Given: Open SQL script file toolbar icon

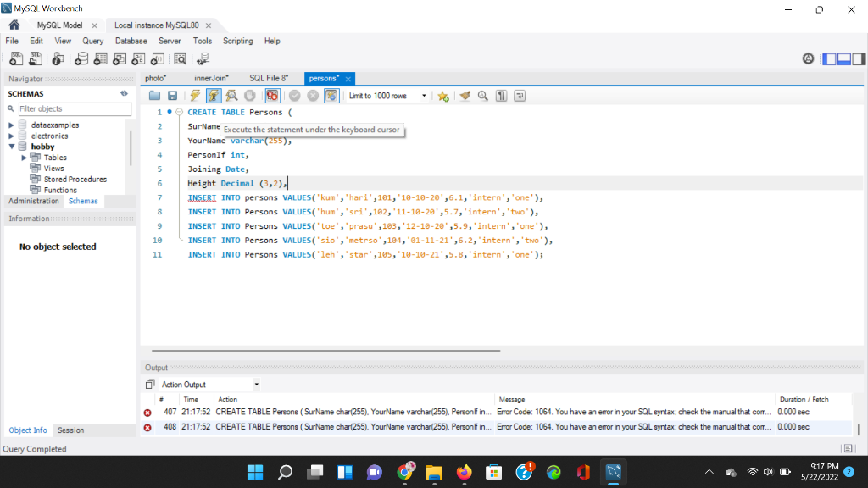Looking at the screenshot, I should [36, 58].
